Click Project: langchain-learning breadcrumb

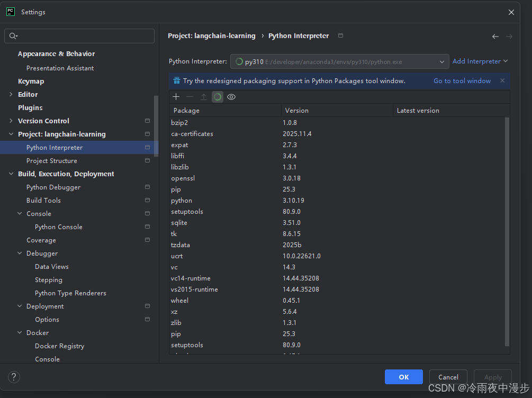(212, 35)
